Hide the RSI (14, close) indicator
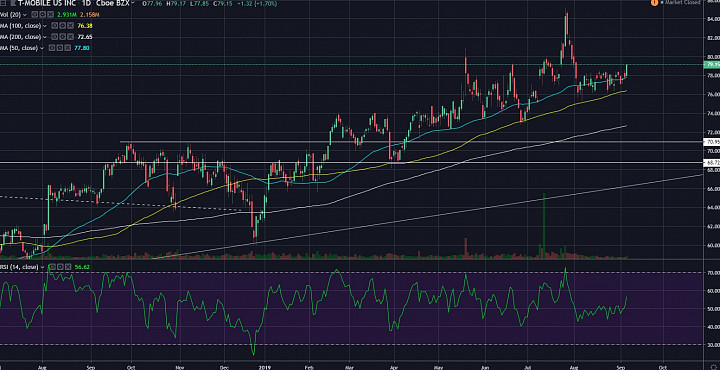The height and width of the screenshot is (370, 720). 52,267
